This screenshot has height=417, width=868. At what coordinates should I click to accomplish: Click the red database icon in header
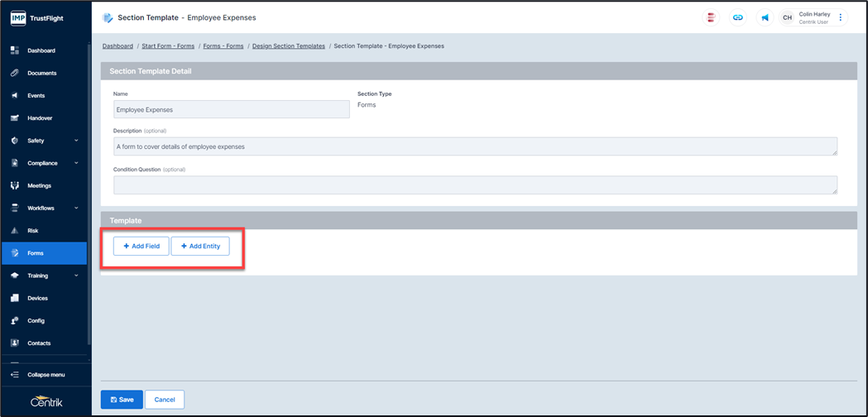[711, 17]
